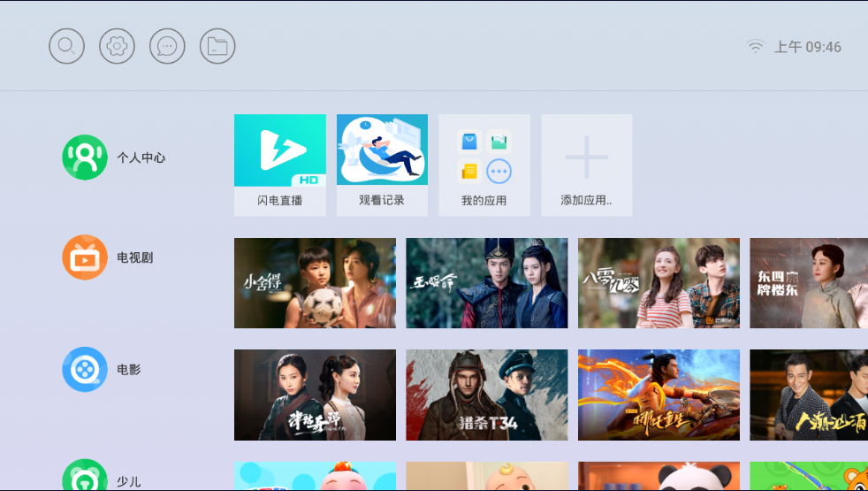Open the blue 电影 film reel icon

tap(85, 369)
